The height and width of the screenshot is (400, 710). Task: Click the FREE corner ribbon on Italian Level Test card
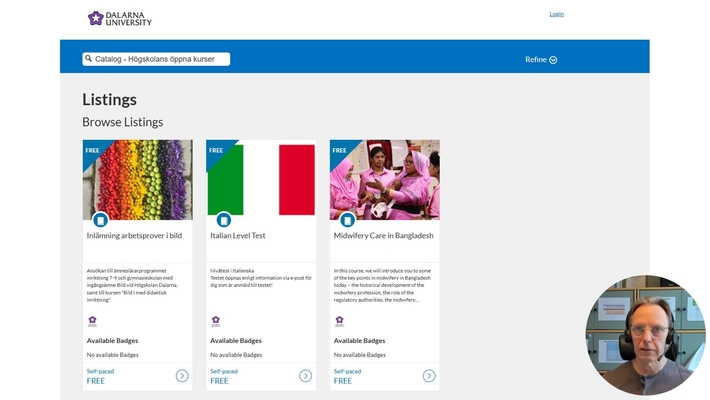click(x=217, y=151)
